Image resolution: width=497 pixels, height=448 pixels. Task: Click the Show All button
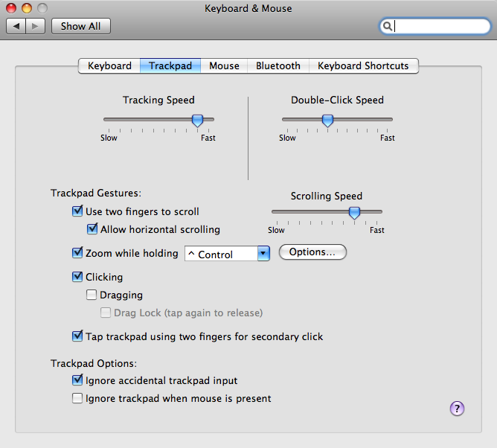pyautogui.click(x=81, y=26)
